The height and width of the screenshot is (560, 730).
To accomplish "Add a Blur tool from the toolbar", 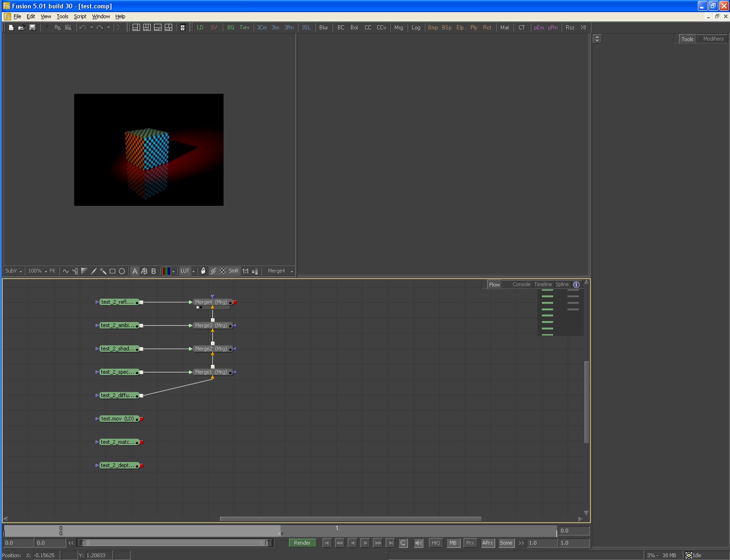I will click(x=323, y=28).
